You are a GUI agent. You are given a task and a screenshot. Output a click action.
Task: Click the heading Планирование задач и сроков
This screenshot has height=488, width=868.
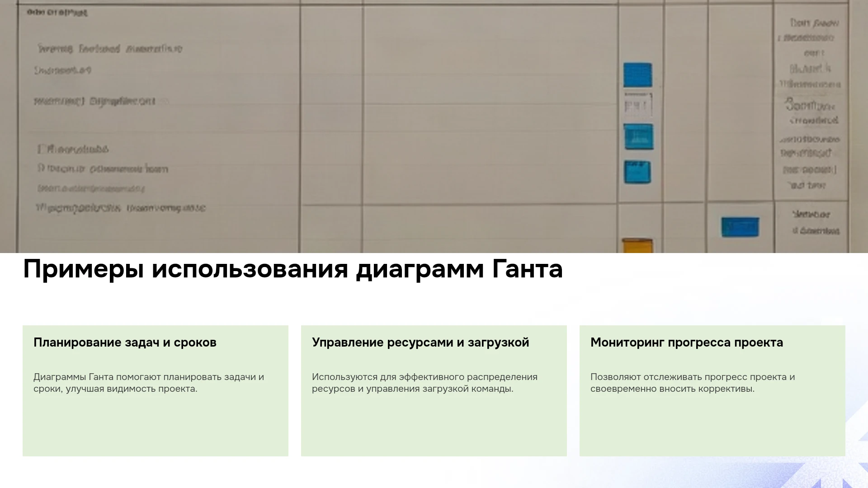coord(125,343)
